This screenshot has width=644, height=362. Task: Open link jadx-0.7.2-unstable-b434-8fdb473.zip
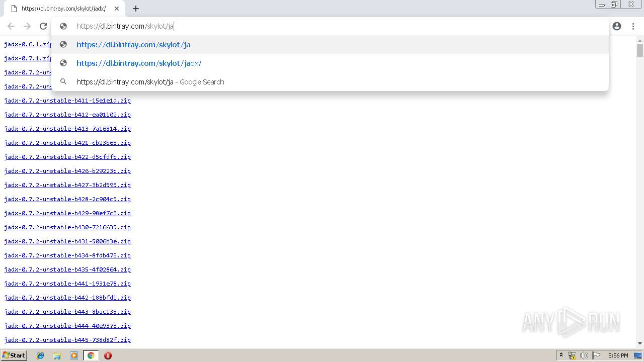(67, 255)
